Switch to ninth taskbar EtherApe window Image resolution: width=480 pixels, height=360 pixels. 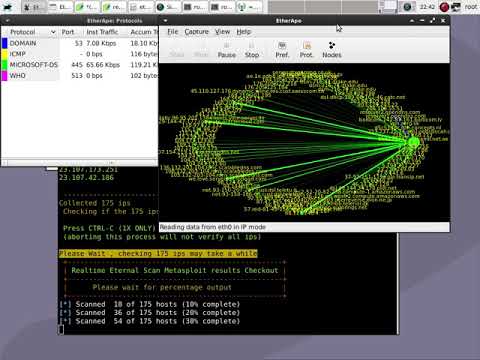tap(249, 7)
